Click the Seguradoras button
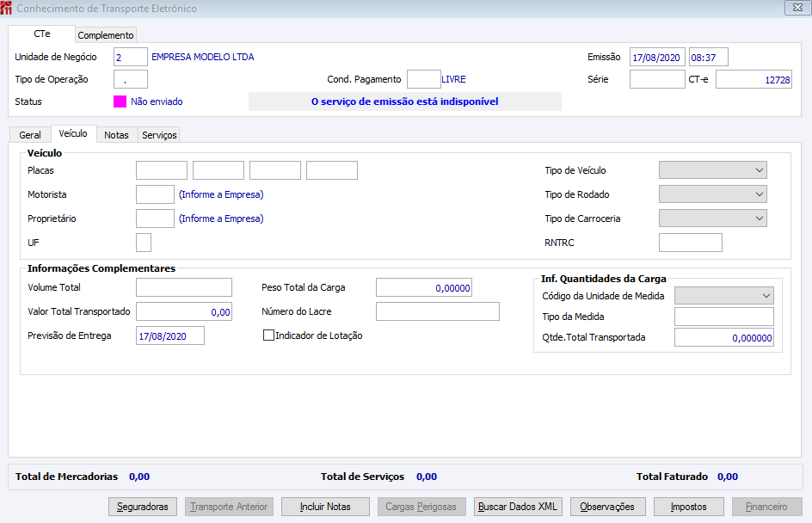 (143, 507)
